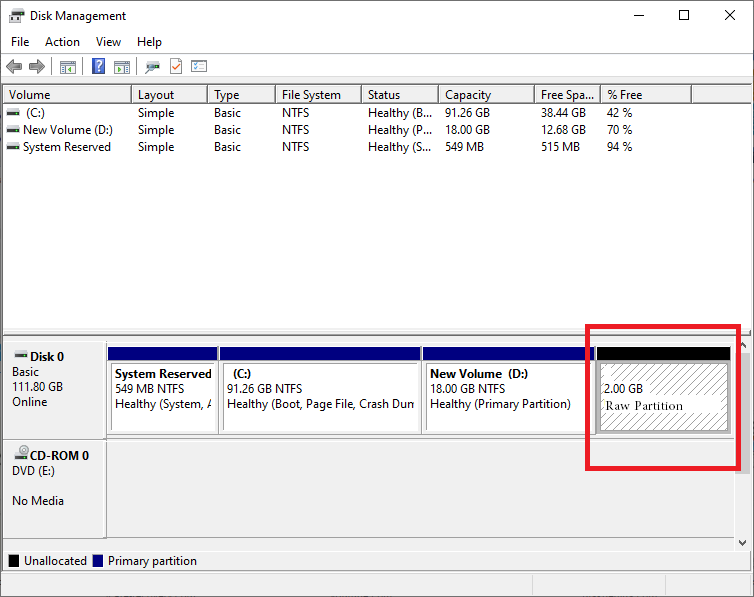This screenshot has width=754, height=597.
Task: Sort by the % Free column header
Action: [647, 95]
